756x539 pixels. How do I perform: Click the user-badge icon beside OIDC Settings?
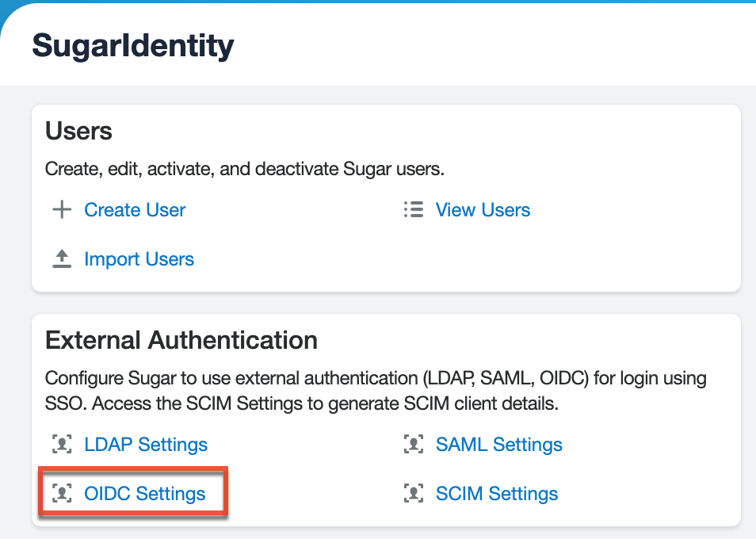point(61,493)
